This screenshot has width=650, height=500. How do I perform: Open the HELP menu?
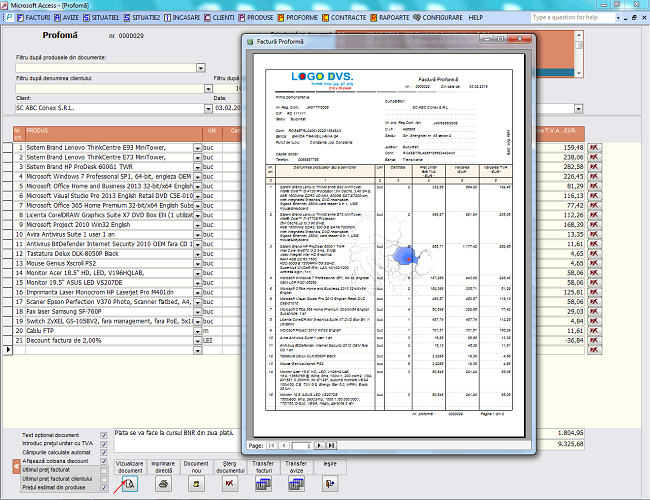pyautogui.click(x=475, y=17)
